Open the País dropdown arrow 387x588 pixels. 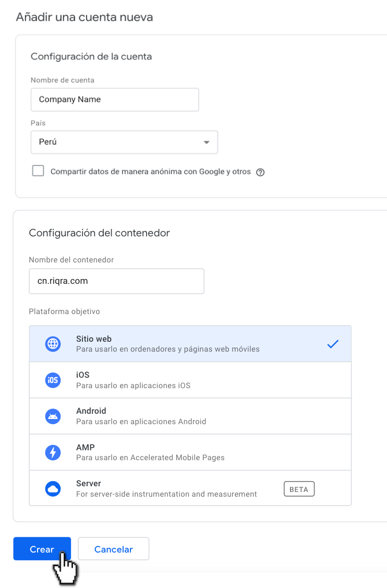point(206,142)
